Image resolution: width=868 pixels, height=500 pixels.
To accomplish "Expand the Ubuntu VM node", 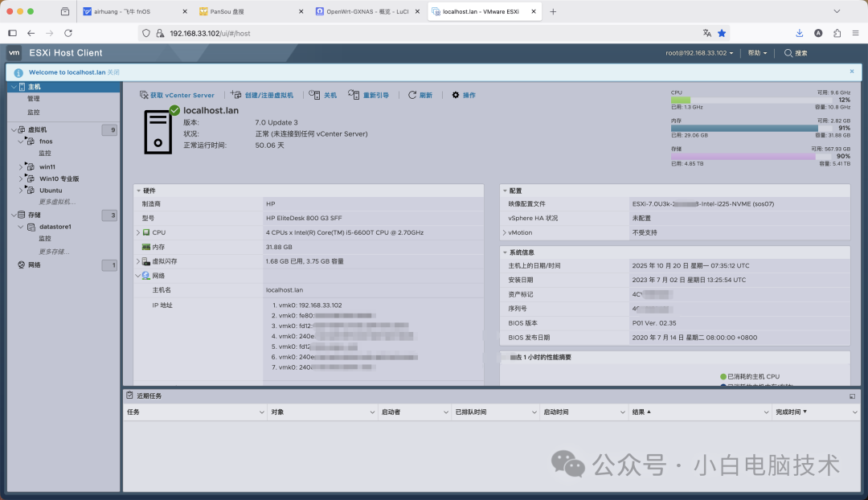I will pos(21,191).
